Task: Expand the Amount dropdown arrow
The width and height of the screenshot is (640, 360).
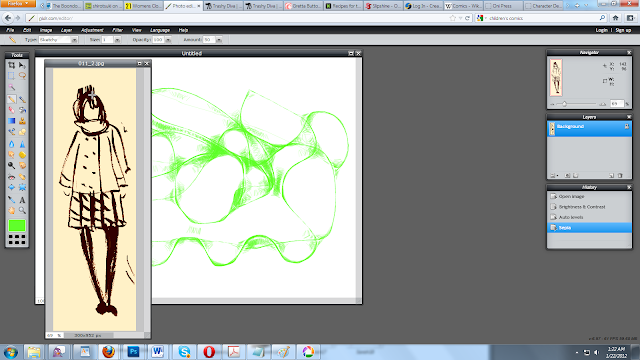Action: (x=219, y=40)
